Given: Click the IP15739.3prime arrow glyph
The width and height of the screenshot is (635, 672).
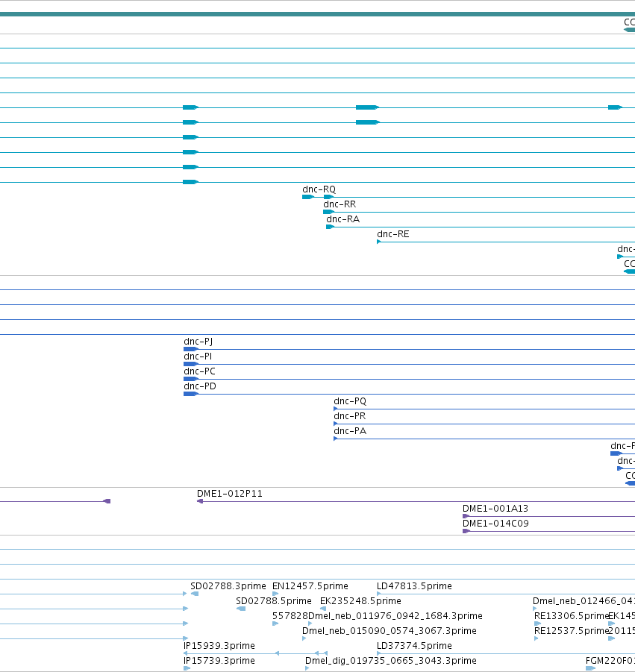Looking at the screenshot, I should [187, 668].
